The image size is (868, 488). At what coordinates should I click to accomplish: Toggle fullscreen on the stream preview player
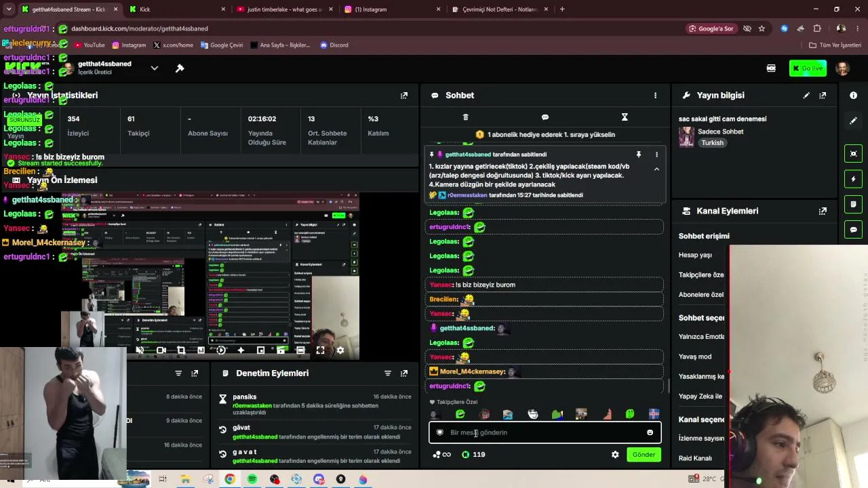pyautogui.click(x=320, y=350)
